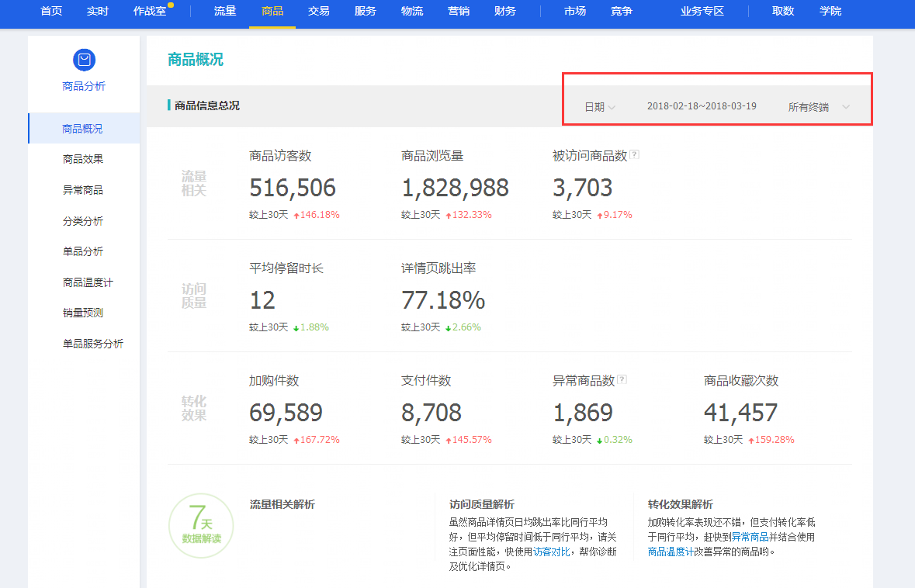Open the 作战室 tab
Screen dimensions: 915x588
click(x=150, y=11)
